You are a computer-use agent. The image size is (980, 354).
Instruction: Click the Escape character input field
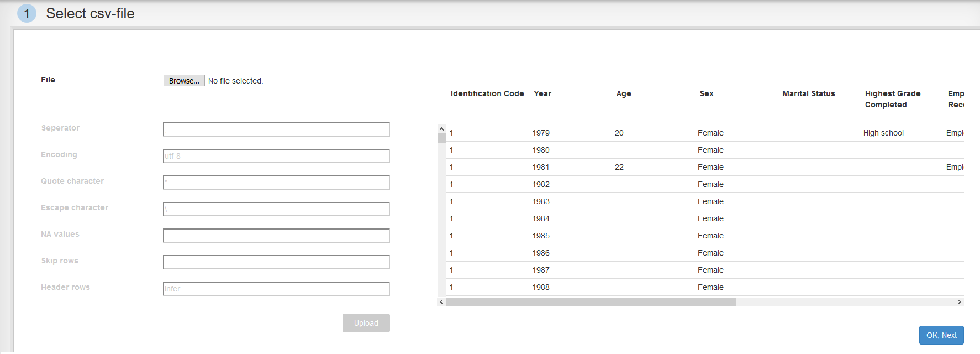click(x=276, y=209)
